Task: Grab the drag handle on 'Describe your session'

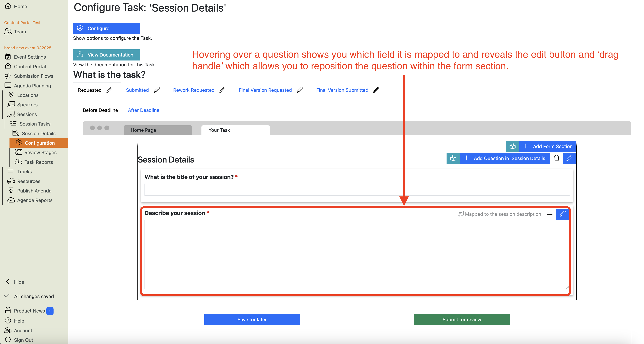Action: tap(550, 214)
